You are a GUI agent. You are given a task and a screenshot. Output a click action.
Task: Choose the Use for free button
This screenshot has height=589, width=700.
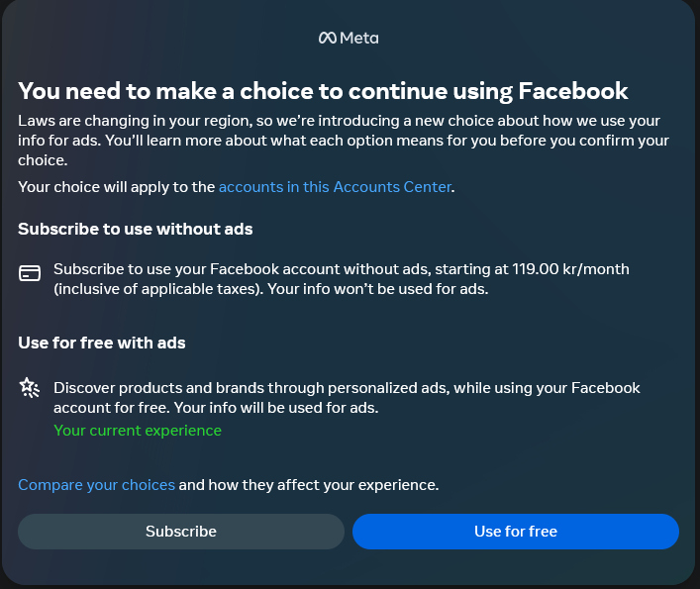click(x=515, y=532)
